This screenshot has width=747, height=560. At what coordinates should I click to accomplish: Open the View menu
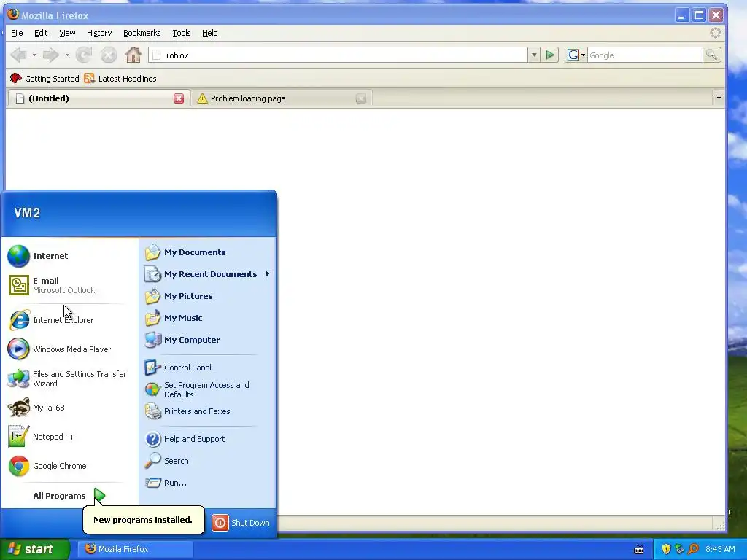click(x=67, y=33)
